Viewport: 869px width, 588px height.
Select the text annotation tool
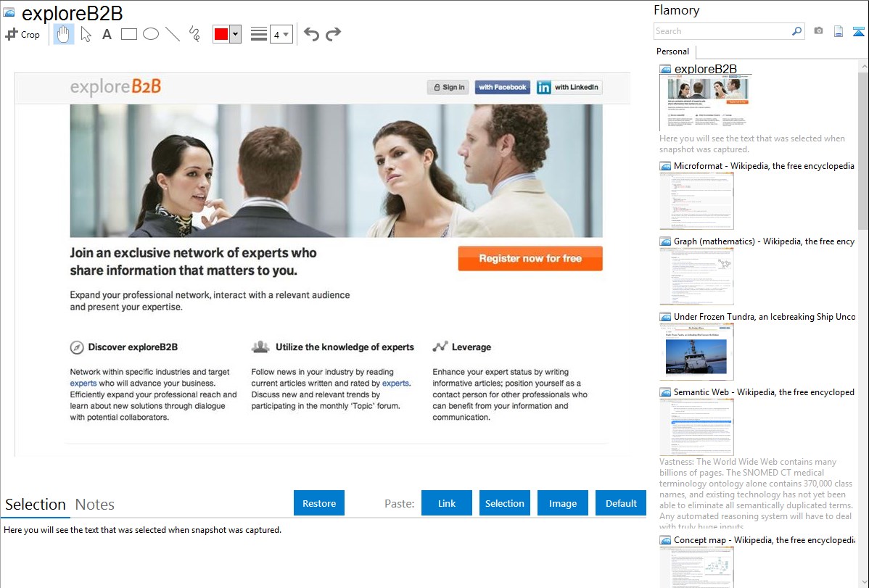click(107, 34)
